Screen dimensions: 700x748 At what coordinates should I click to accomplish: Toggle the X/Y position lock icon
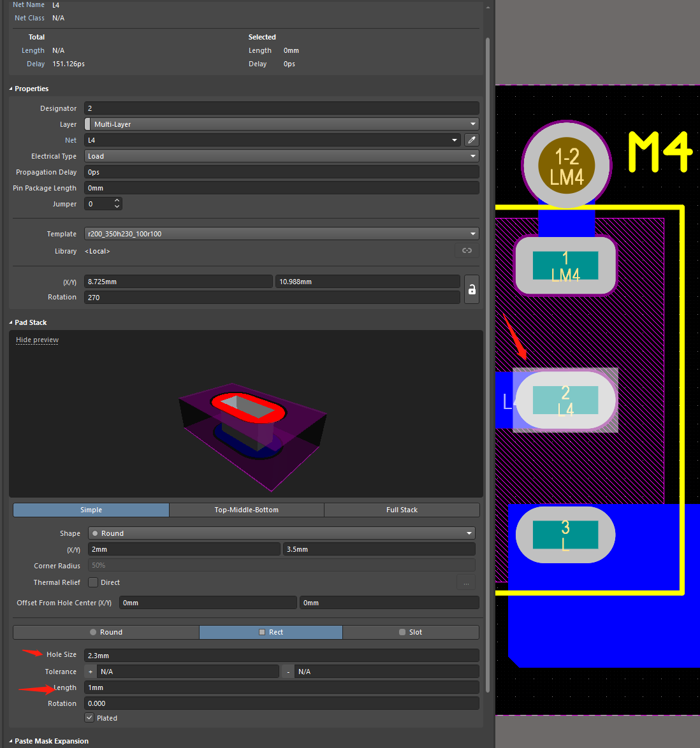point(472,289)
